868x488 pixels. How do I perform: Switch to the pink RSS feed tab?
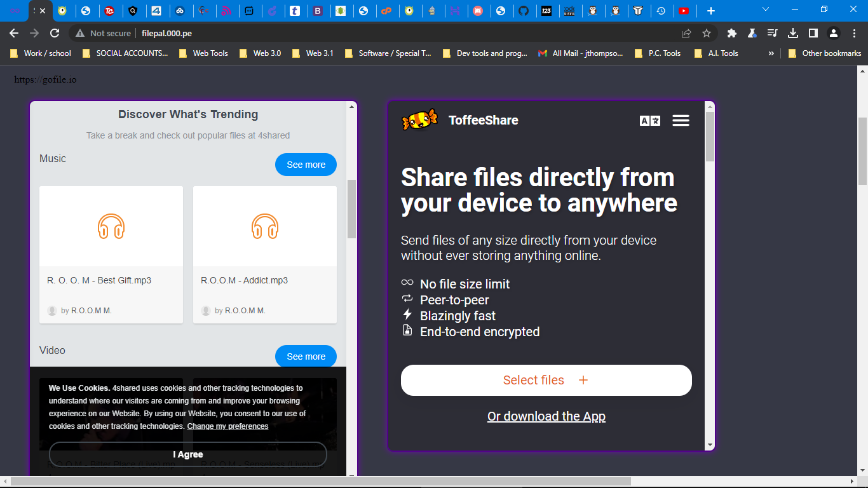pyautogui.click(x=226, y=11)
